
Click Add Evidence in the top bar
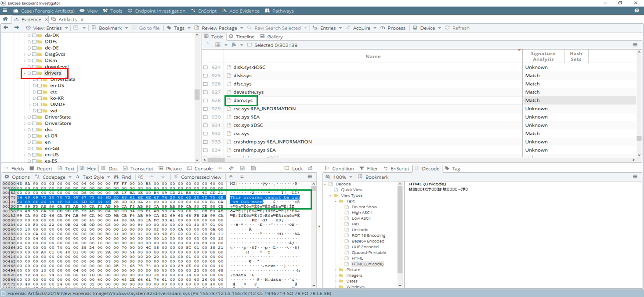click(241, 11)
